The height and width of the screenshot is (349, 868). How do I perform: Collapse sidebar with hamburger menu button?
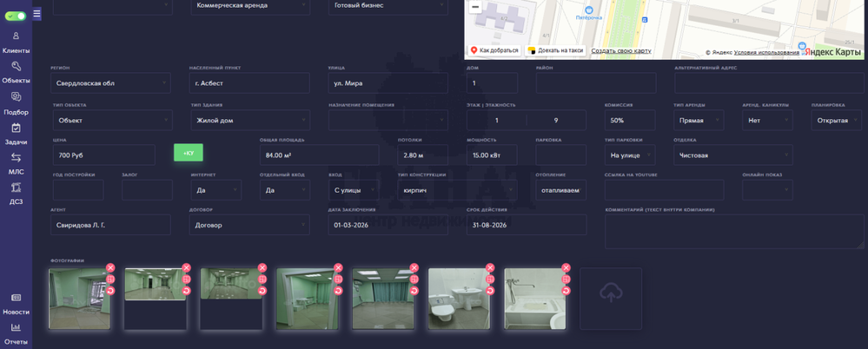(x=36, y=14)
